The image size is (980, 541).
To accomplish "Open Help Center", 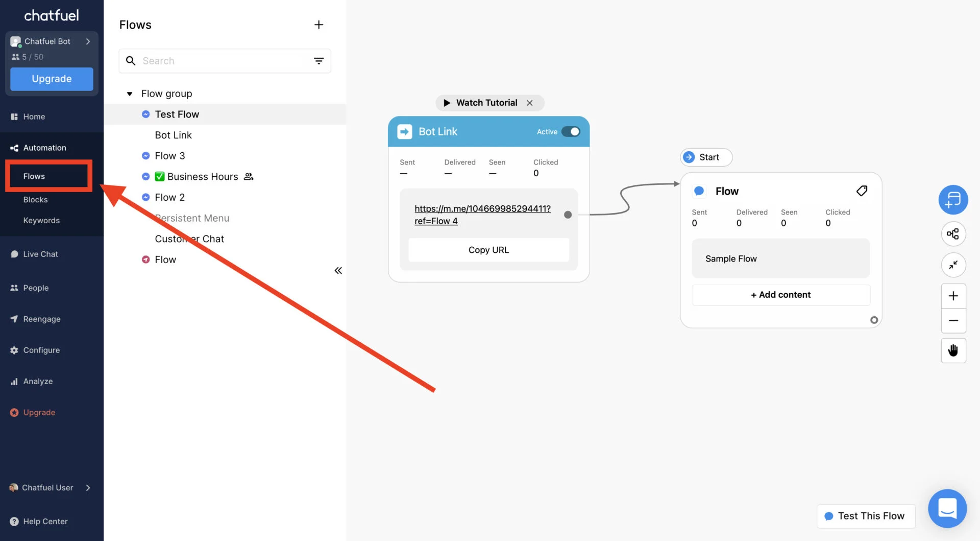I will click(45, 522).
